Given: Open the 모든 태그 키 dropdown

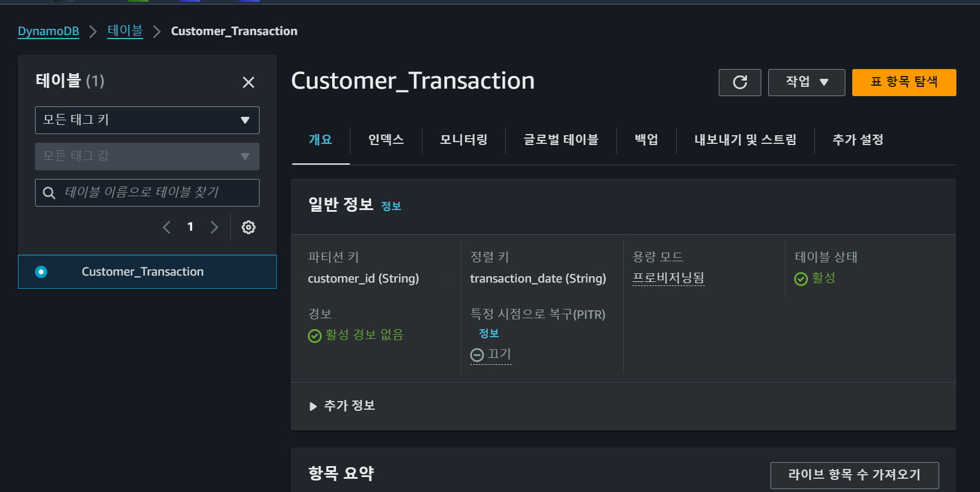Looking at the screenshot, I should point(147,120).
